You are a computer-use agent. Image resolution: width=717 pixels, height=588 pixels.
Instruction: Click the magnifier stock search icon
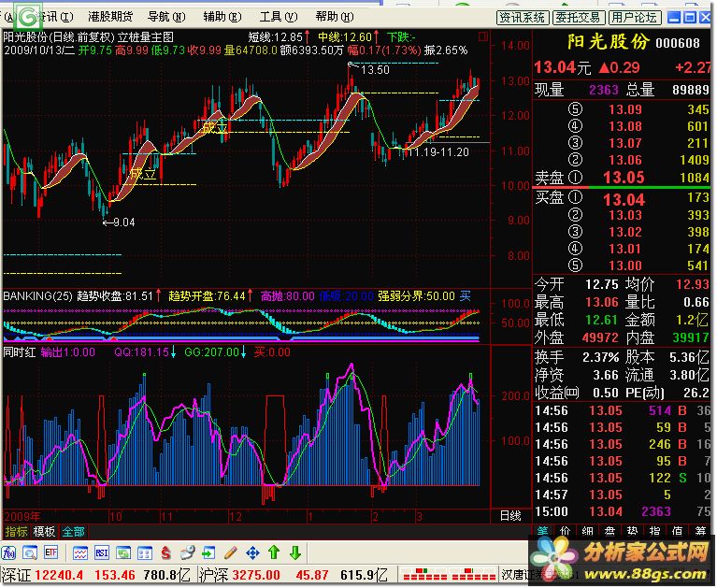pyautogui.click(x=30, y=553)
